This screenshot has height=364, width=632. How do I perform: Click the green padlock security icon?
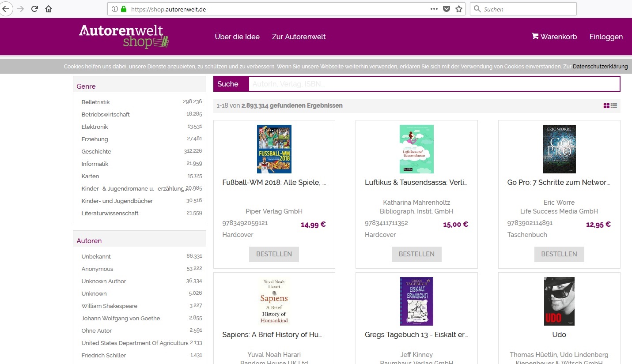coord(123,9)
